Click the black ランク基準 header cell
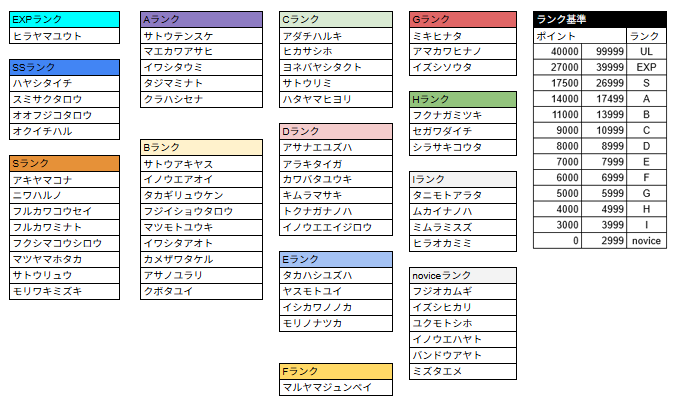Image resolution: width=674 pixels, height=403 pixels. click(x=600, y=20)
